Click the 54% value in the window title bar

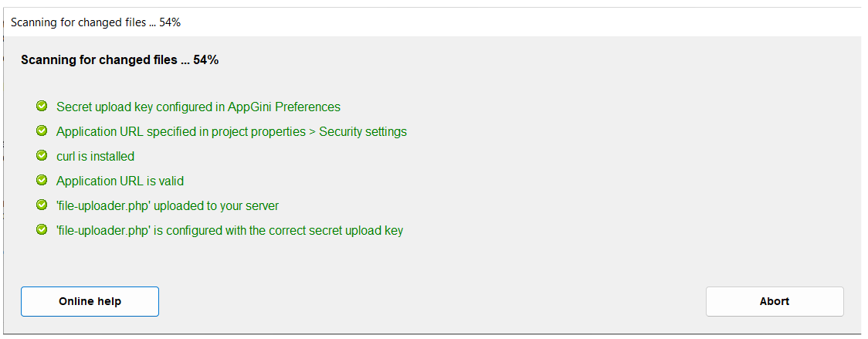[x=170, y=22]
